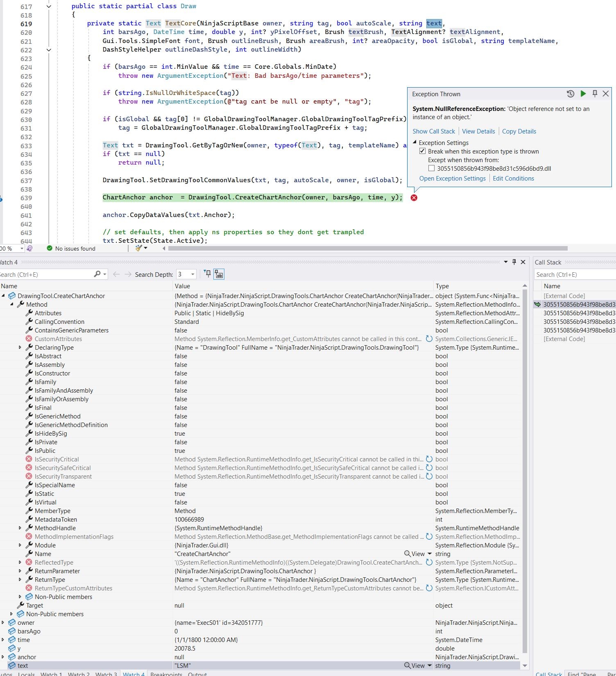This screenshot has width=616, height=676.
Task: Open the editor zoom percentage dropdown
Action: tap(22, 249)
